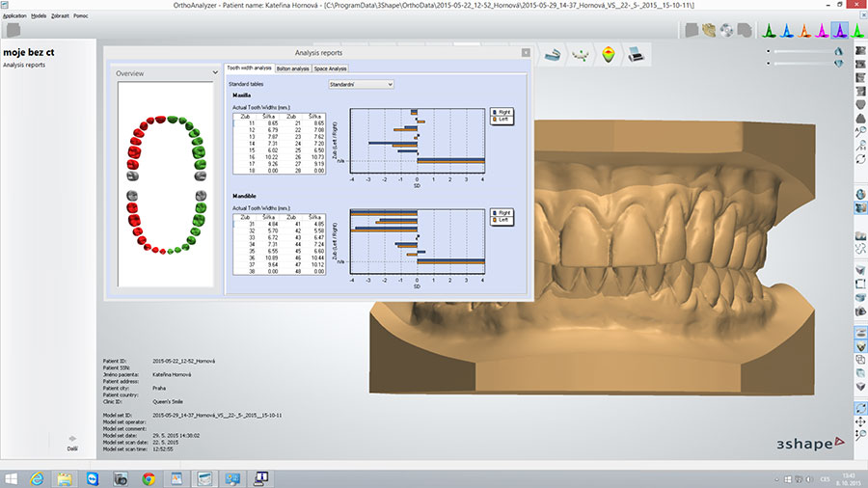Viewport: 868px width, 488px height.
Task: Close the Analysis reports dialog
Action: (526, 53)
